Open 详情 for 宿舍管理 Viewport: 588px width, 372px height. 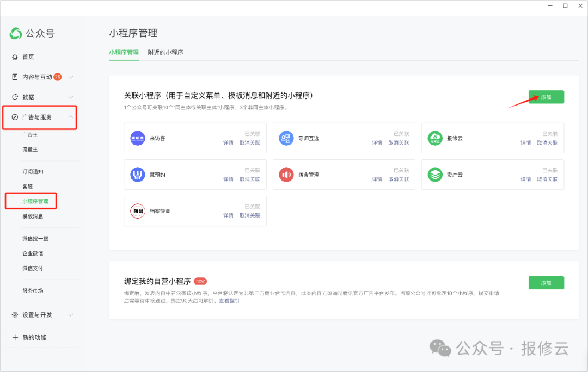pyautogui.click(x=377, y=179)
